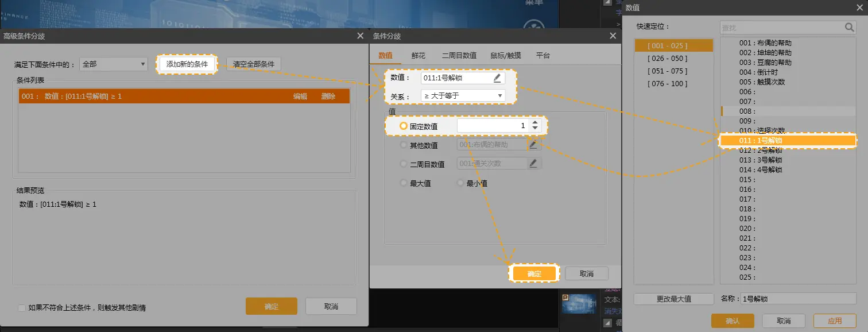The height and width of the screenshot is (332, 868).
Task: Enable 如果不符合上述条件，则触发其他剧情 checkbox
Action: [22, 308]
